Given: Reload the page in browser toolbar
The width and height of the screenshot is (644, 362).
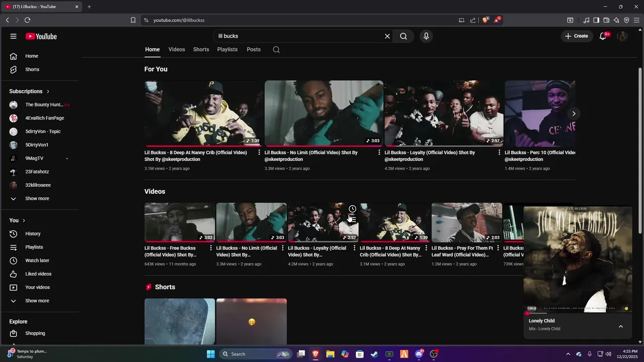Looking at the screenshot, I should point(27,20).
